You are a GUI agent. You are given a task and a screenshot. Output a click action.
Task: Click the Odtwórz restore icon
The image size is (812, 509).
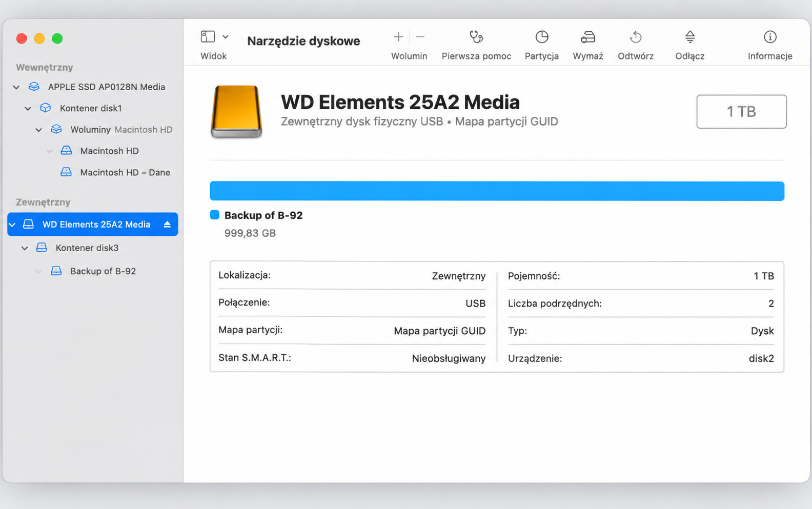[636, 37]
